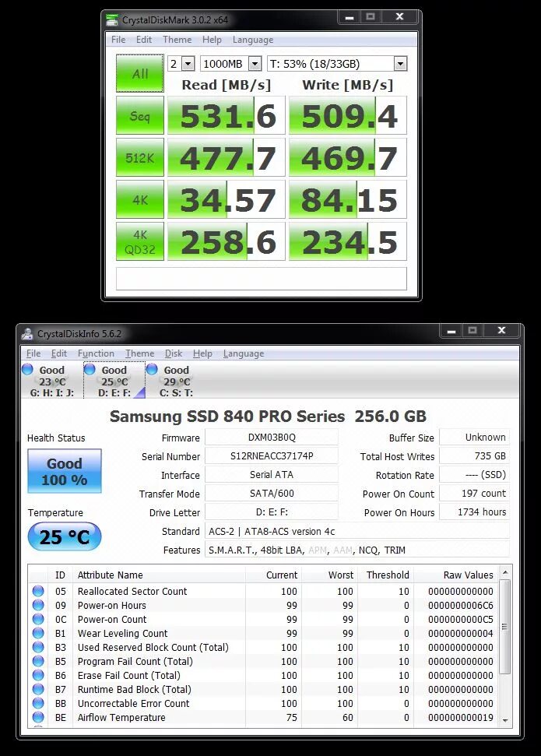Open Function menu in CrystalDiskInfo
541x756 pixels.
[96, 353]
